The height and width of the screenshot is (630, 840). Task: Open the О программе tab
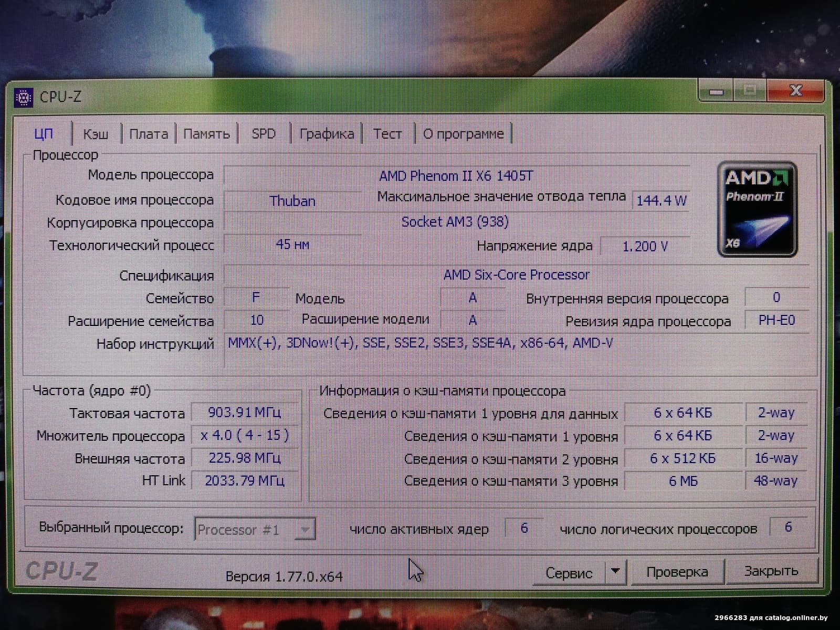(463, 134)
